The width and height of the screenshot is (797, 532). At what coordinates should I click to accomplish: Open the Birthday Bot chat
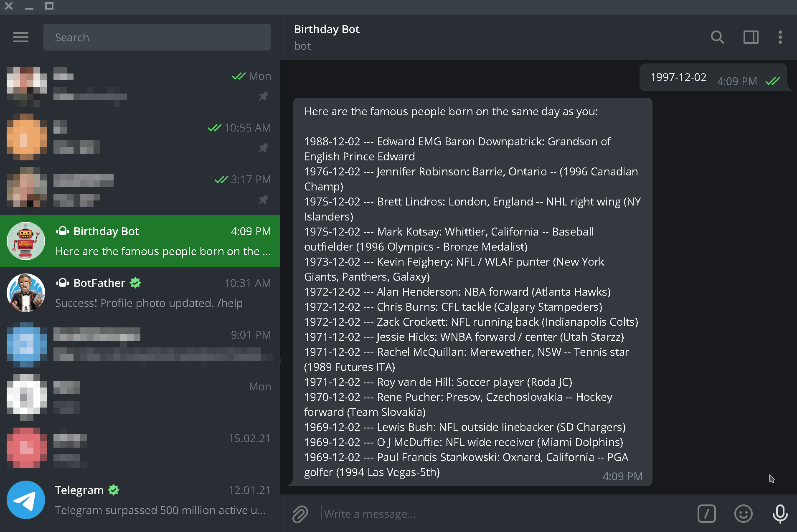click(x=140, y=241)
